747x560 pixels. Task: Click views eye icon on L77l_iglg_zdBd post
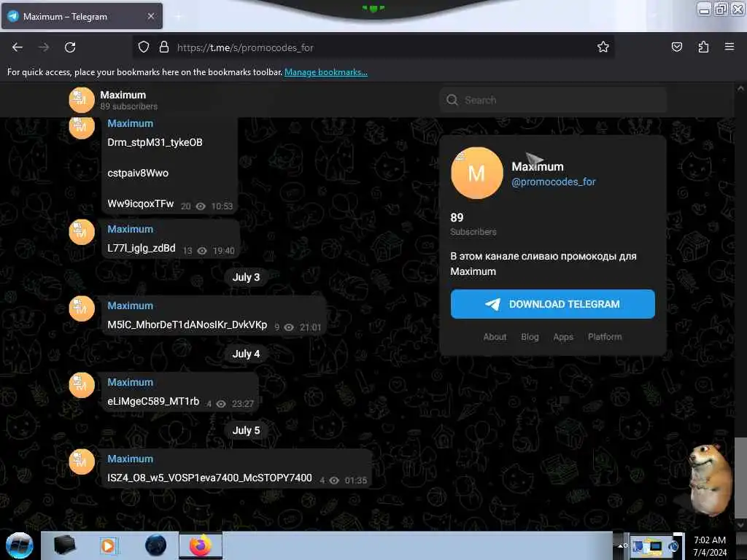coord(202,251)
